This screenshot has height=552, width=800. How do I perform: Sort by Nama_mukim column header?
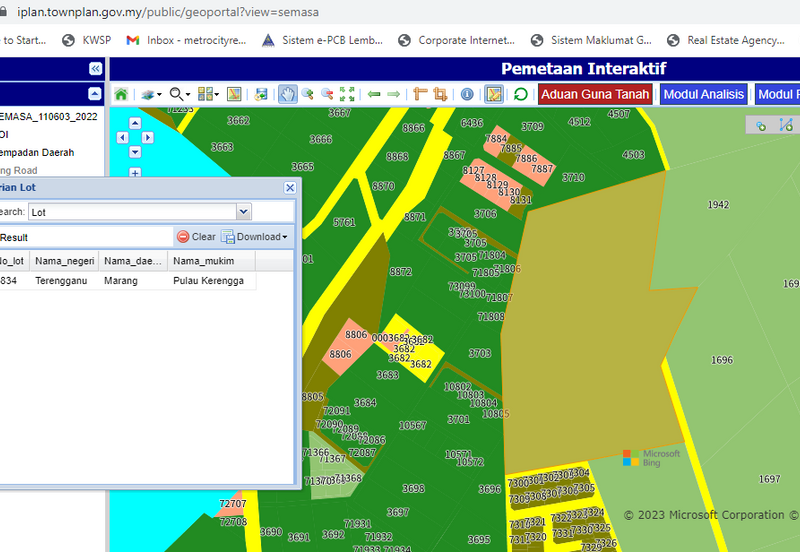[211, 261]
